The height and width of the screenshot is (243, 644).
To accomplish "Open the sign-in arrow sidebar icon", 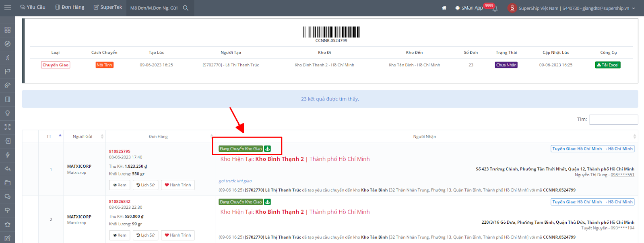I will pos(7,141).
